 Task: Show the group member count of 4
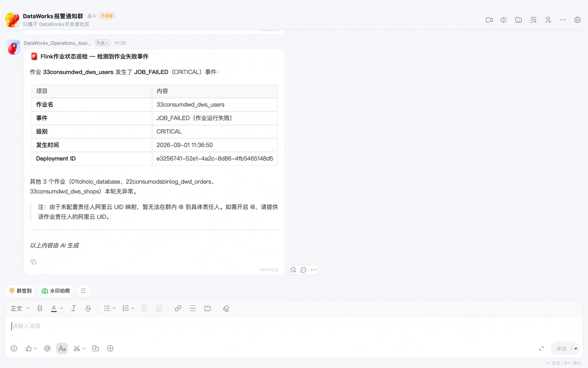(x=92, y=16)
